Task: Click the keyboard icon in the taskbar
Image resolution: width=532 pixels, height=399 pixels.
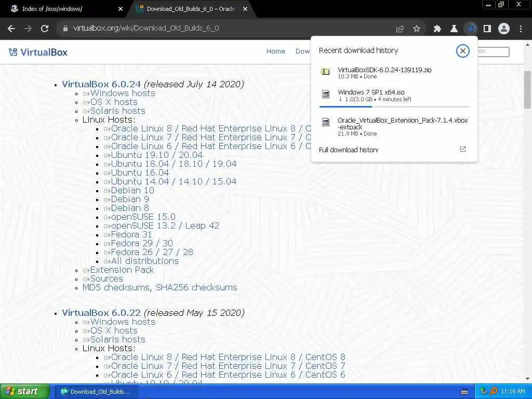Action: point(464,392)
